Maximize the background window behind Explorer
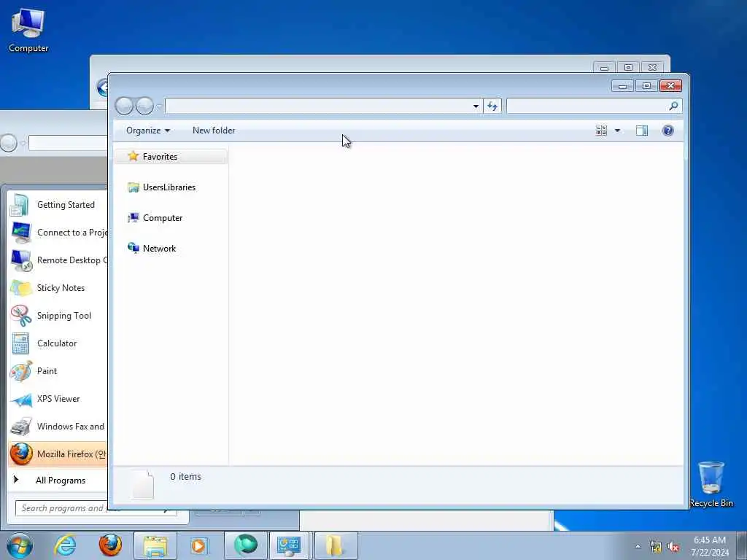Screen dimensions: 747x560 pyautogui.click(x=628, y=68)
